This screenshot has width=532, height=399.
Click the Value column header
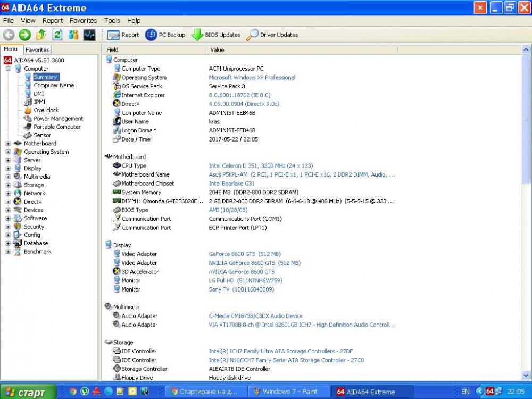[301, 50]
